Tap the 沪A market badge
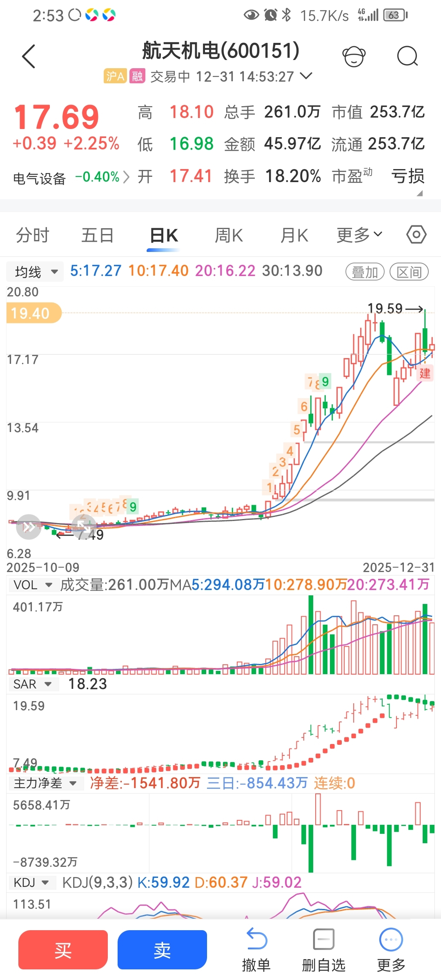The width and height of the screenshot is (441, 980). tap(115, 76)
